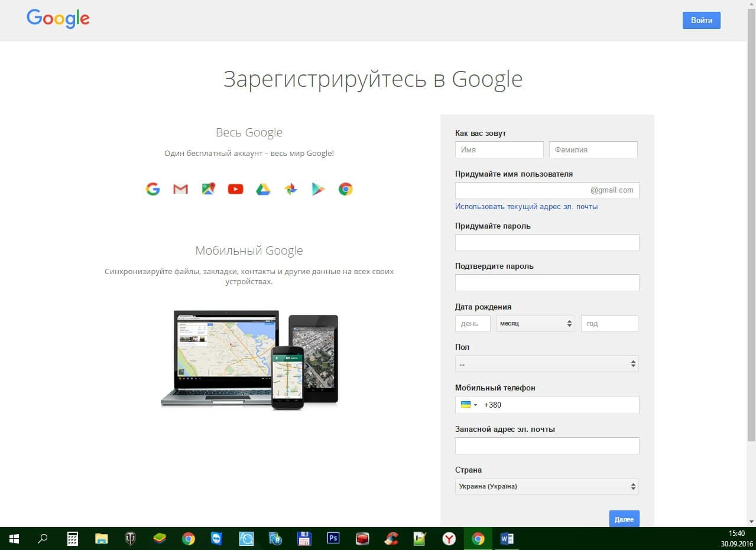Select the Google Play triangle icon

(x=318, y=188)
